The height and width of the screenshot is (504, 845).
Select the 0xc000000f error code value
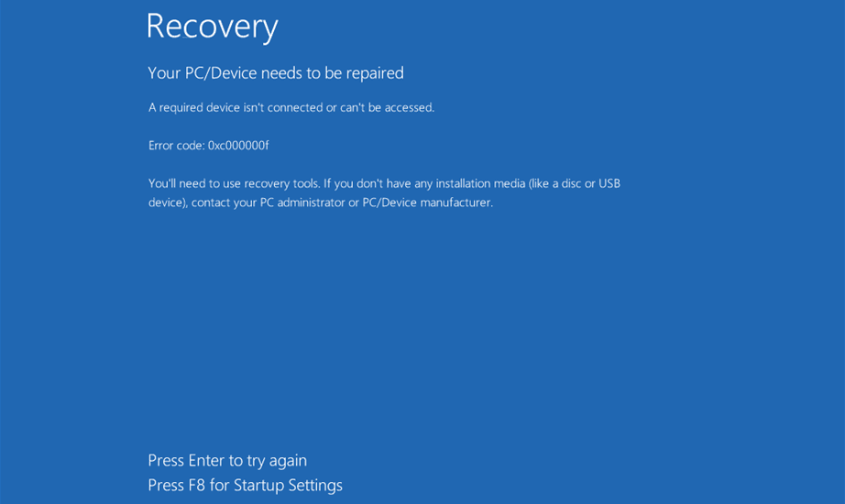238,145
